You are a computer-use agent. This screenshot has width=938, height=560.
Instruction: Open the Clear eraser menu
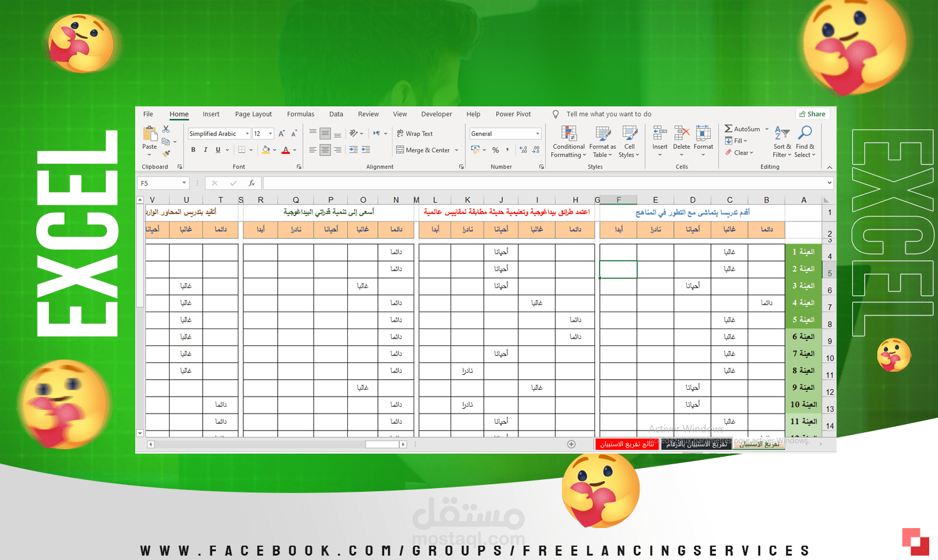pos(739,153)
